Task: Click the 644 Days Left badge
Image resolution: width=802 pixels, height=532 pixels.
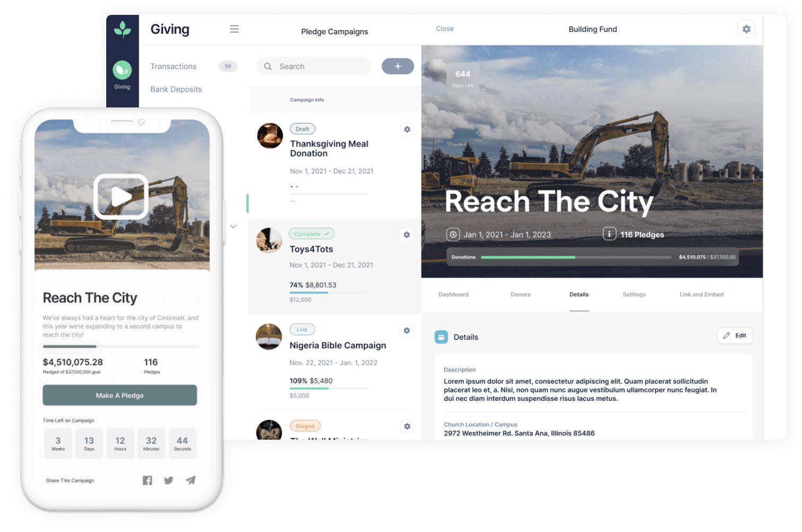Action: pos(463,79)
